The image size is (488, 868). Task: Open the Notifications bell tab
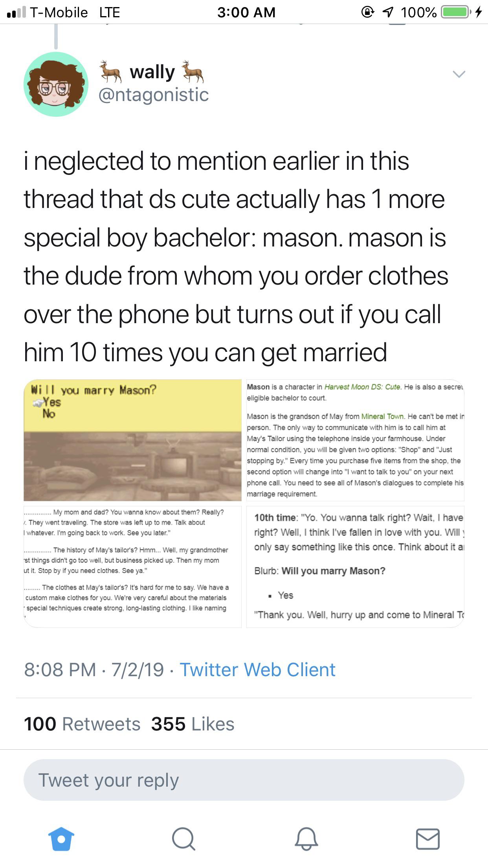tap(306, 839)
